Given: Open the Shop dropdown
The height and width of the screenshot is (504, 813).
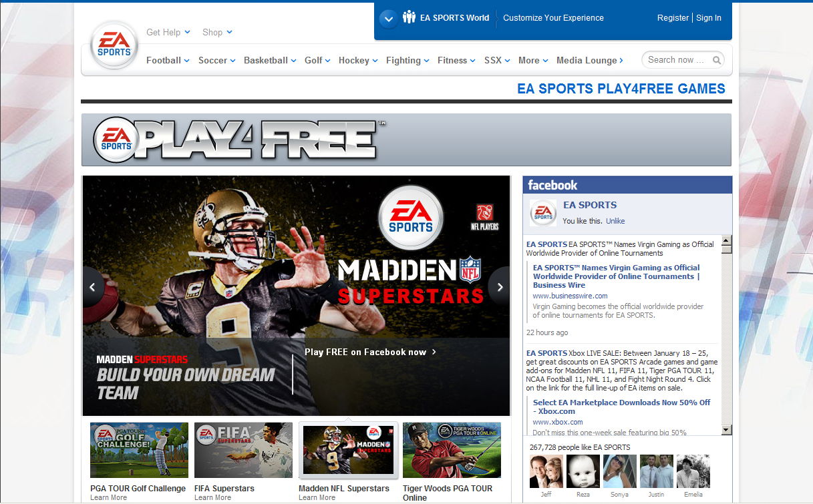Looking at the screenshot, I should pyautogui.click(x=217, y=32).
